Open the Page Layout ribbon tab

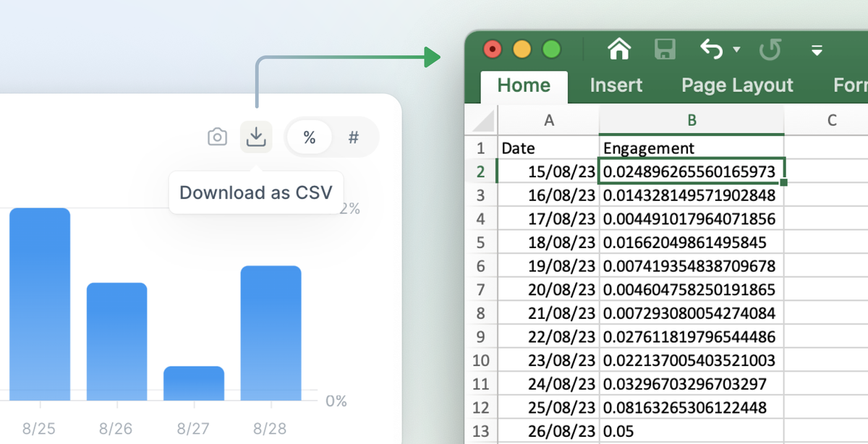(737, 85)
